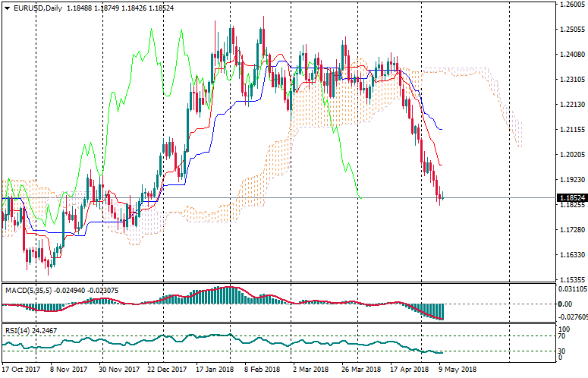Click the 17 Oct 2017 date label
The height and width of the screenshot is (378, 588).
point(20,370)
